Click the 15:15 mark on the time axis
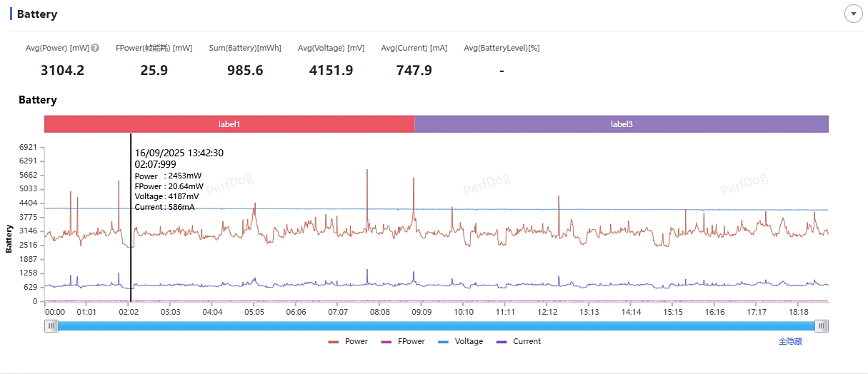This screenshot has height=374, width=868. [673, 312]
